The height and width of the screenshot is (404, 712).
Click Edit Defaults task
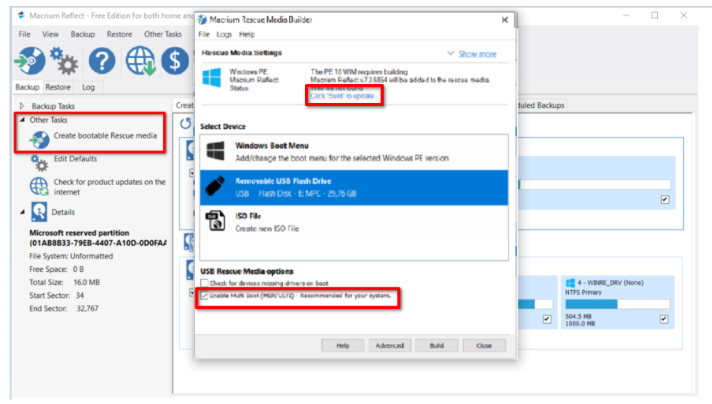tap(75, 158)
